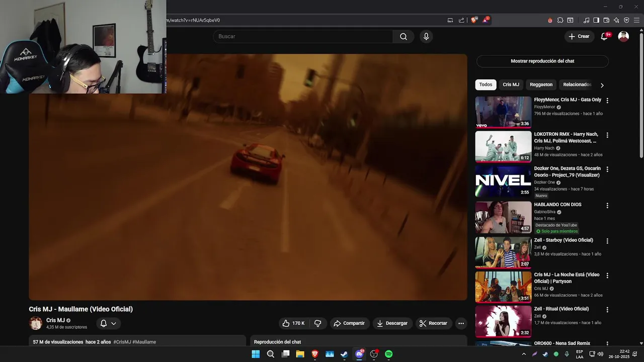
Task: Open File Explorer from taskbar
Action: click(300, 354)
